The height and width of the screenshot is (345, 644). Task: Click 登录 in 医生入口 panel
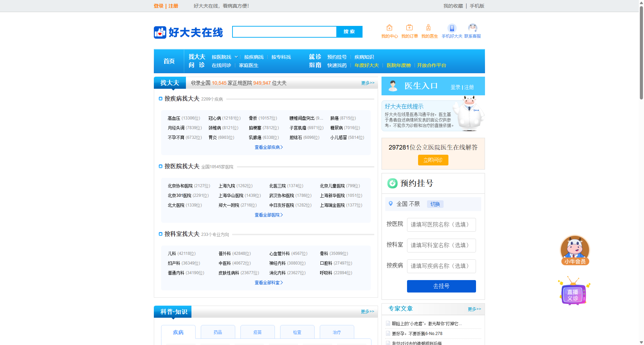(x=455, y=87)
